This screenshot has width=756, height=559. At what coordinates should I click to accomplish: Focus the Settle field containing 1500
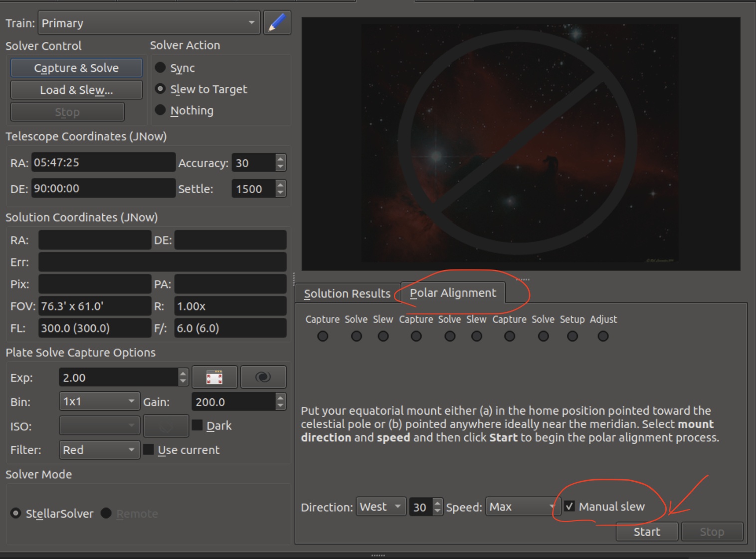tap(254, 189)
